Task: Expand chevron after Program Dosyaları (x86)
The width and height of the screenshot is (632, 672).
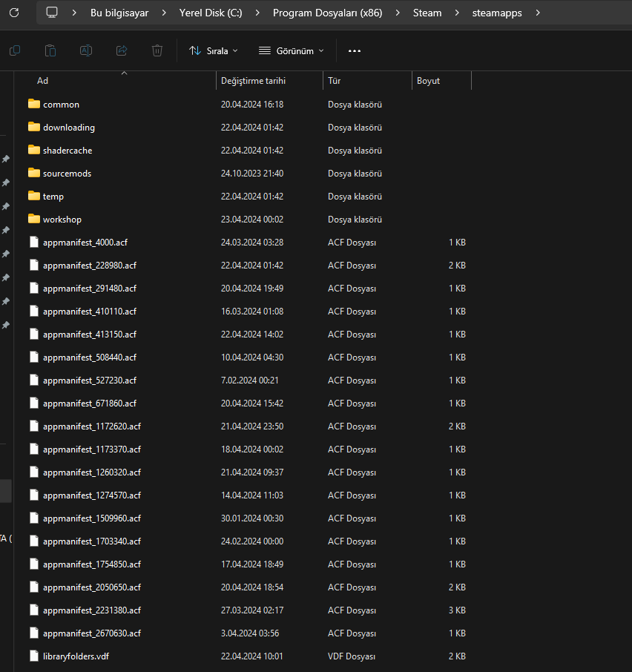Action: 398,13
